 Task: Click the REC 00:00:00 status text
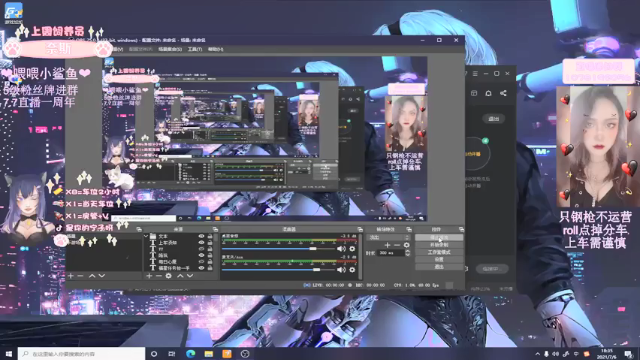(369, 285)
